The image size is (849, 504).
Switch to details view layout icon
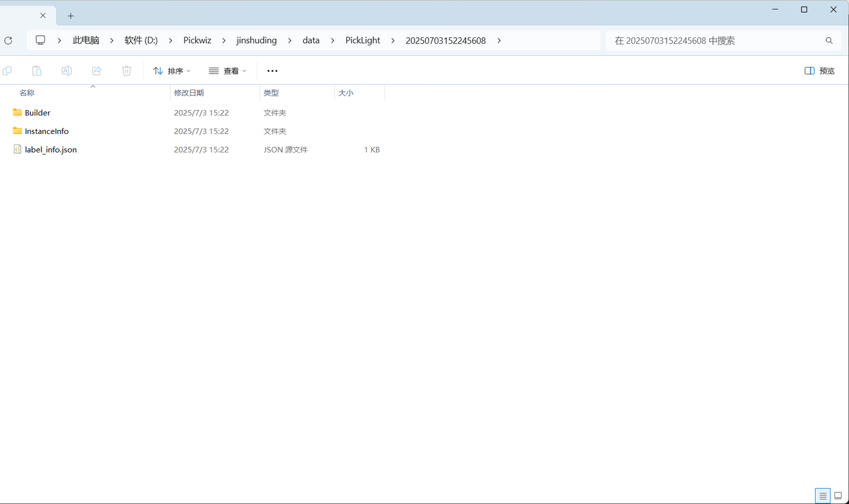[822, 495]
